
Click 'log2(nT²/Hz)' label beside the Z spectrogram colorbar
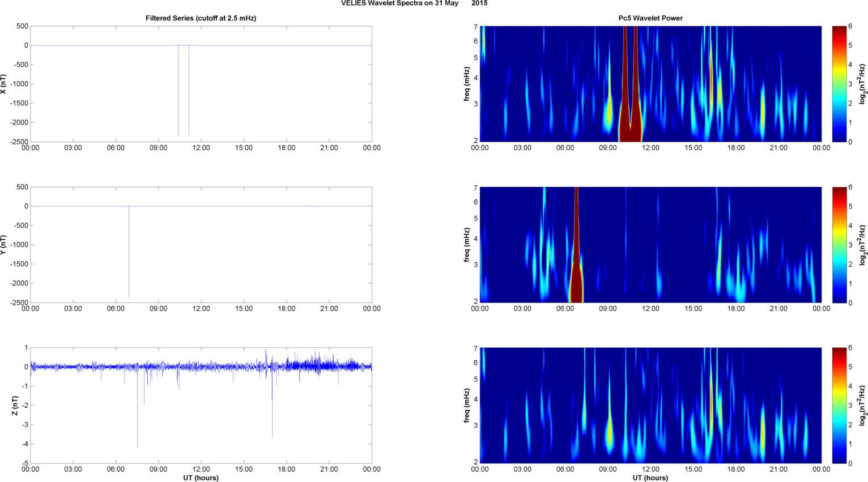pyautogui.click(x=862, y=406)
